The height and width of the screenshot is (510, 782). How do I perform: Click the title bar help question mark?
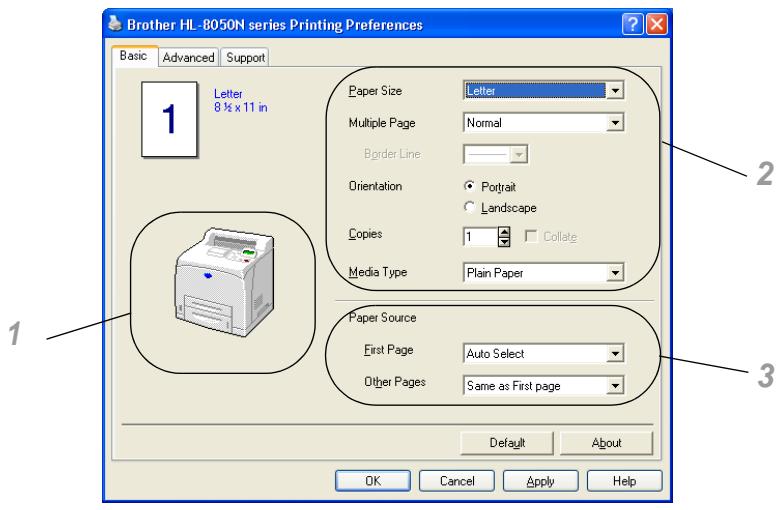632,24
